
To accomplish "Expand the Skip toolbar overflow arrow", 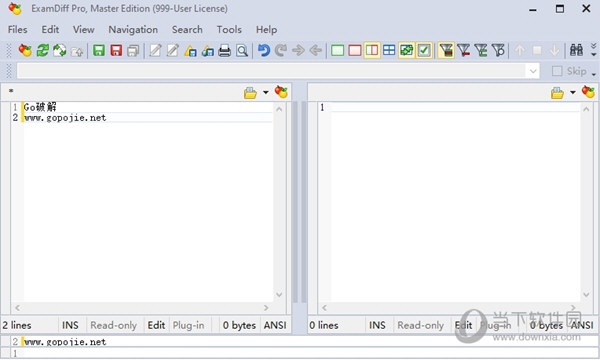I will pyautogui.click(x=593, y=74).
